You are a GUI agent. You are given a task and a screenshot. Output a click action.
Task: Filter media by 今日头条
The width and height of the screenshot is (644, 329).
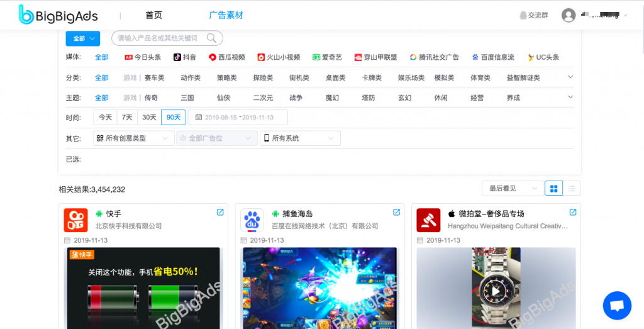click(143, 57)
